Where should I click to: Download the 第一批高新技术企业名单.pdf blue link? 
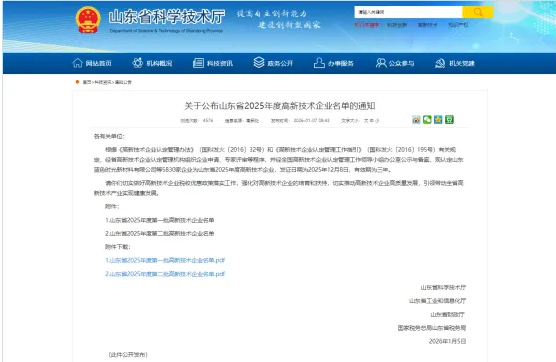point(165,260)
